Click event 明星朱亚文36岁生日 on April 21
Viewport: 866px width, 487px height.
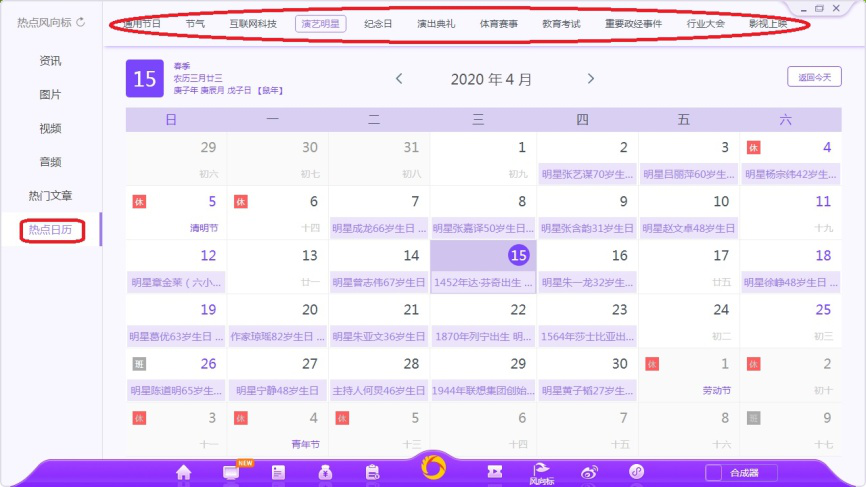[379, 337]
